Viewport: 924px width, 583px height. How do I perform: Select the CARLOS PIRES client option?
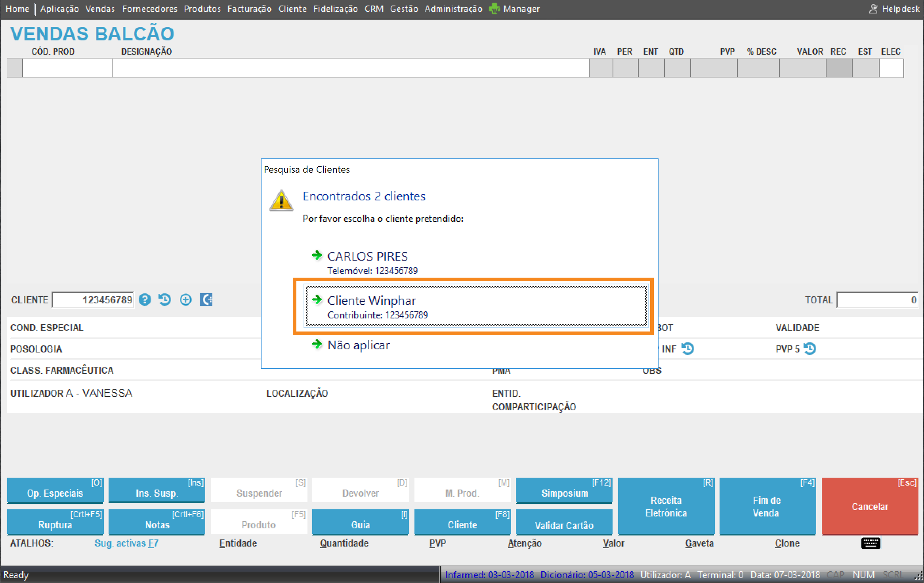[x=367, y=256]
